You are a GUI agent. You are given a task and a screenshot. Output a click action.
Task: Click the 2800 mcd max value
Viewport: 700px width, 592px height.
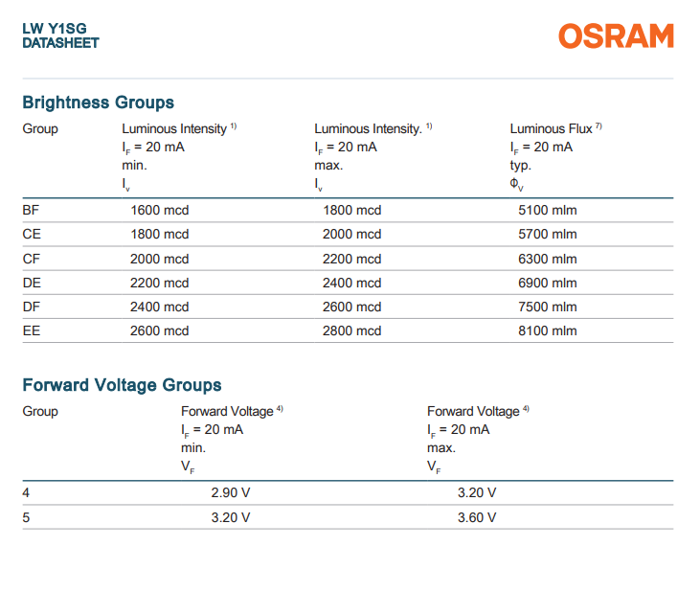coord(351,331)
